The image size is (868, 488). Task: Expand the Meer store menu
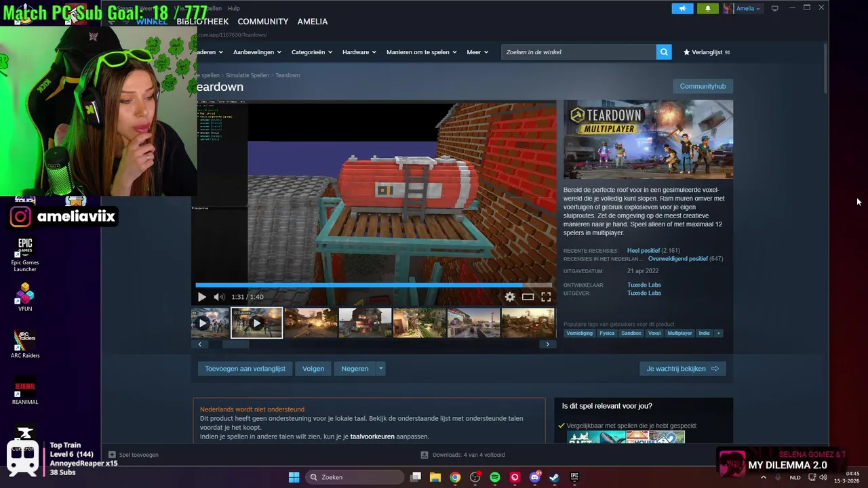(x=477, y=52)
